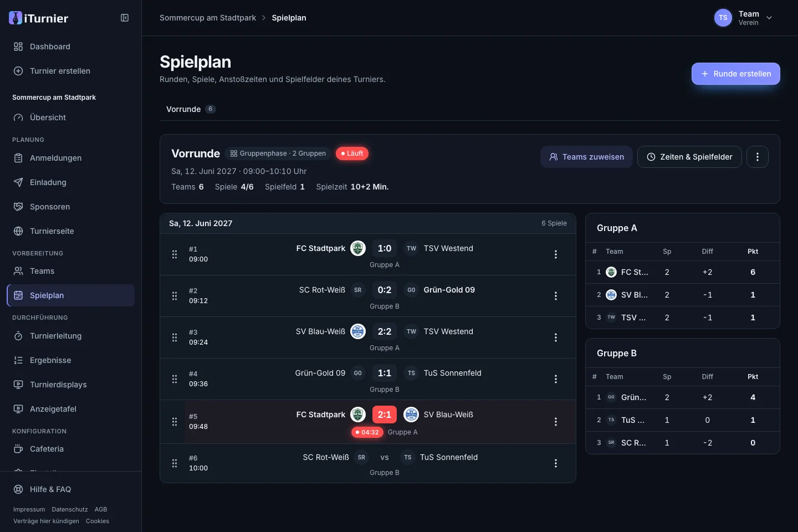Click the 1:0 score of match #1
This screenshot has width=798, height=532.
(x=385, y=248)
